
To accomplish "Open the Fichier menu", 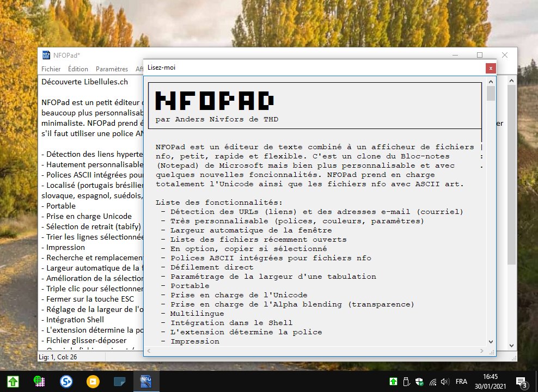I will pyautogui.click(x=51, y=69).
